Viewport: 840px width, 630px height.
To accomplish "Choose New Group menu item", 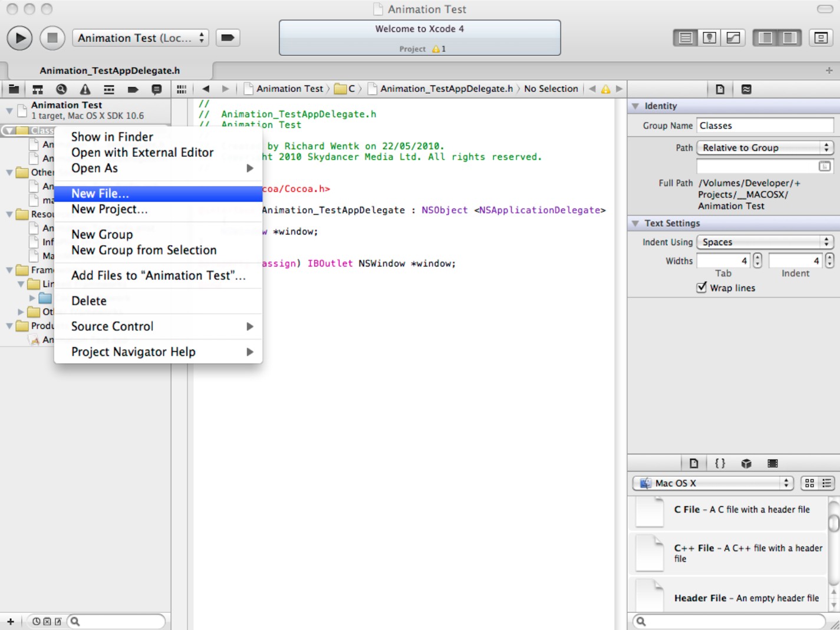I will (x=158, y=235).
